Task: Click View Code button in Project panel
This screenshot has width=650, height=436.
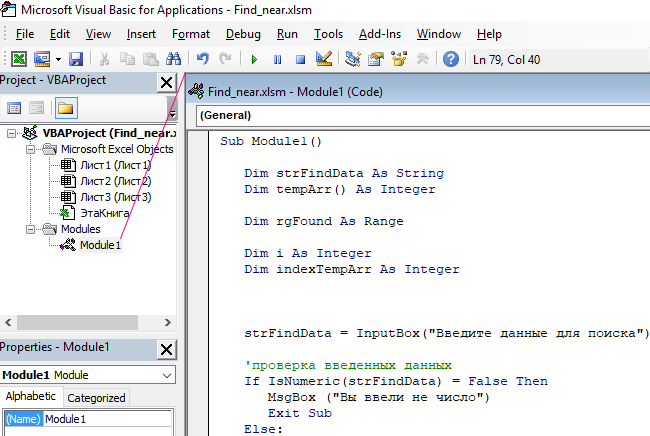Action: (x=15, y=108)
